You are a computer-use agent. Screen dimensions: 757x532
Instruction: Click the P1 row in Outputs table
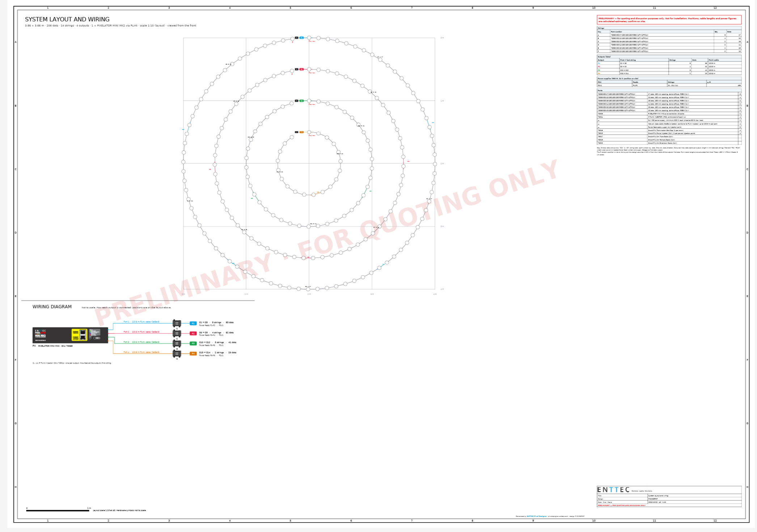point(669,63)
